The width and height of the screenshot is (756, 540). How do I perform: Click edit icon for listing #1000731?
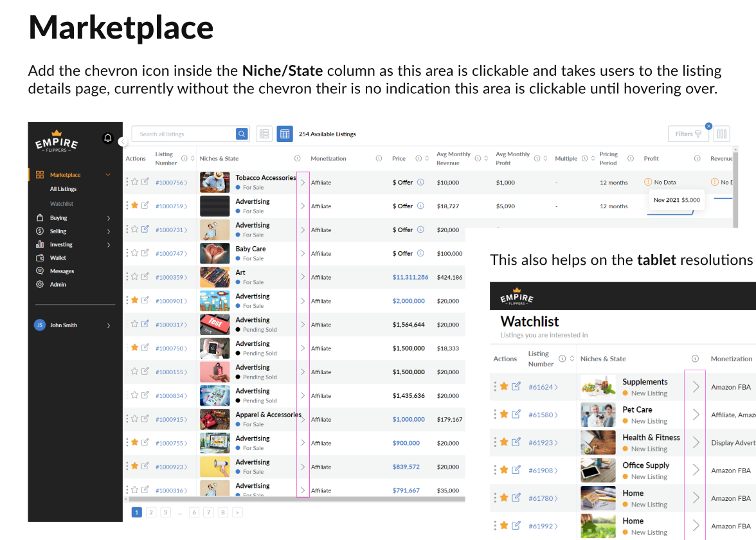(x=145, y=230)
